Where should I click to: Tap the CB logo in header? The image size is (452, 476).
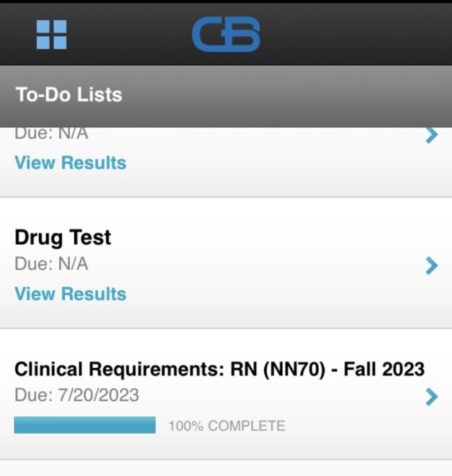(x=225, y=35)
